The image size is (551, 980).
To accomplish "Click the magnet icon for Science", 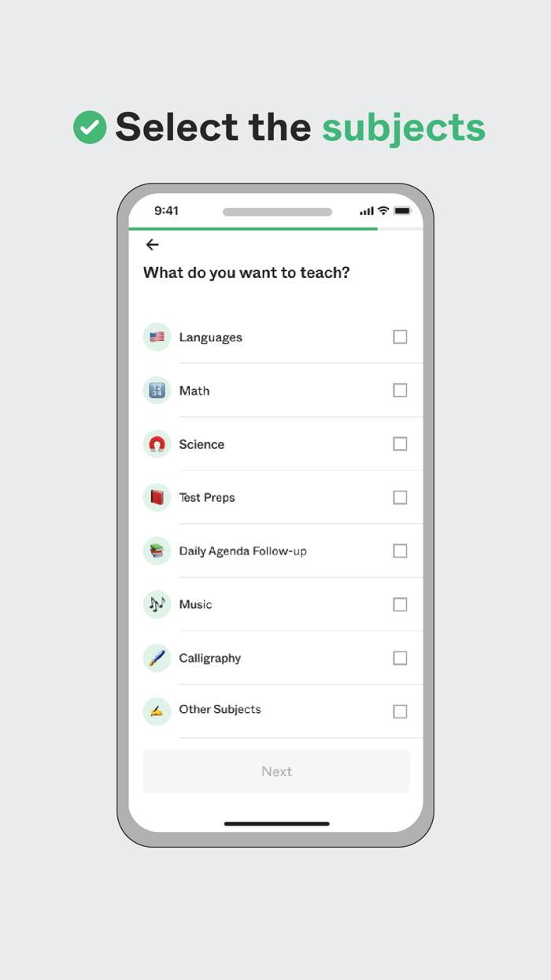I will click(x=157, y=444).
